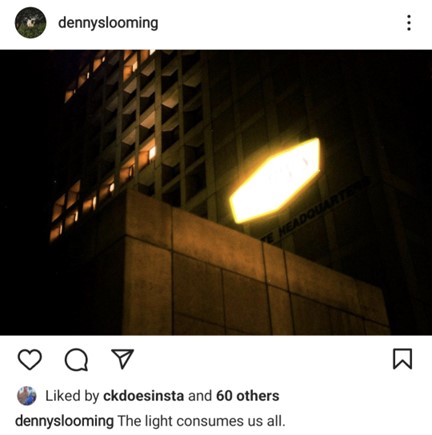
Task: Open comments via the speech bubble icon
Action: 76,360
